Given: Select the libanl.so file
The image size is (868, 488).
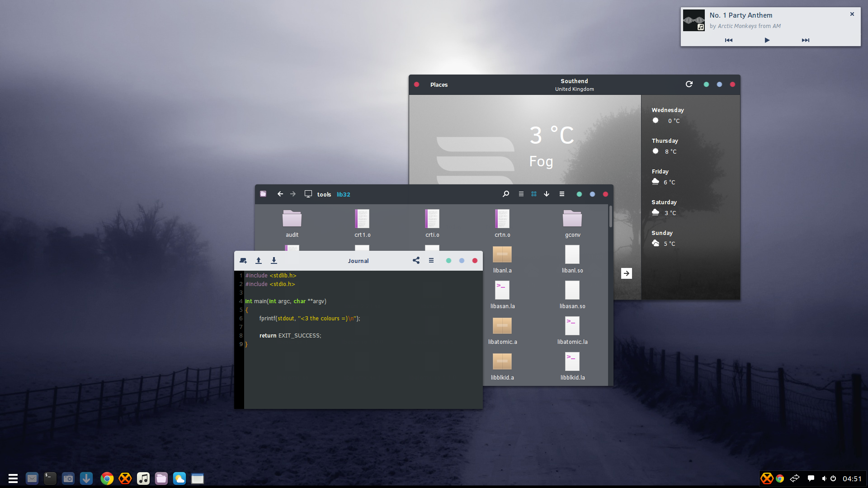Looking at the screenshot, I should (572, 259).
